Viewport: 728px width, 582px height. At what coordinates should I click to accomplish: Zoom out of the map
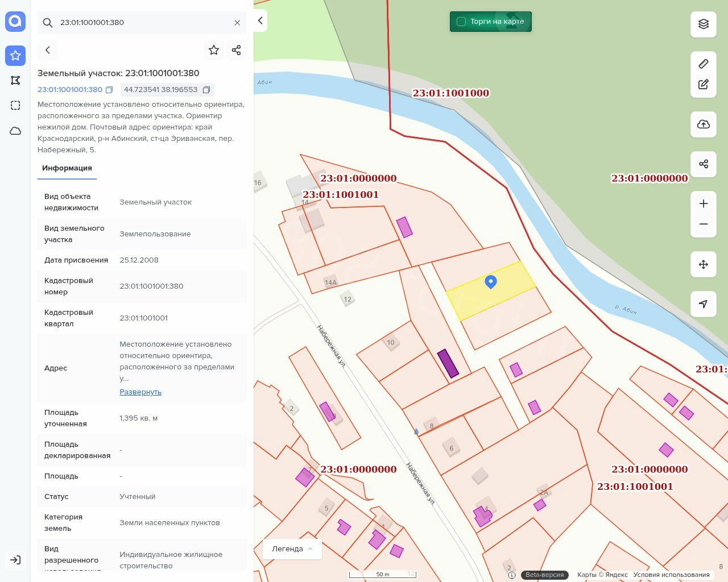704,224
